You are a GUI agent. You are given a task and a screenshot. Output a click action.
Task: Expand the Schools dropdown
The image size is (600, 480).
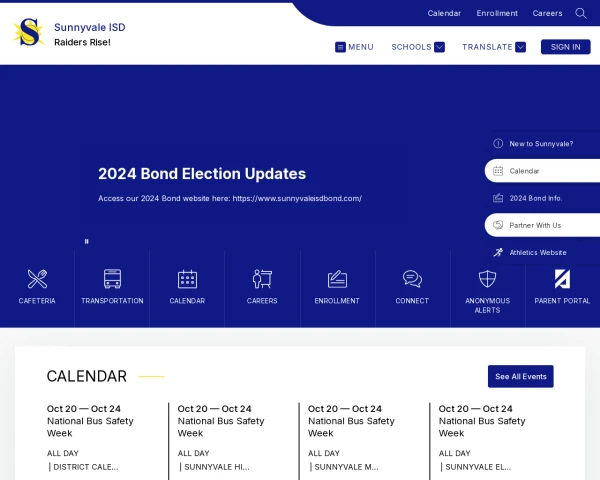(x=417, y=47)
